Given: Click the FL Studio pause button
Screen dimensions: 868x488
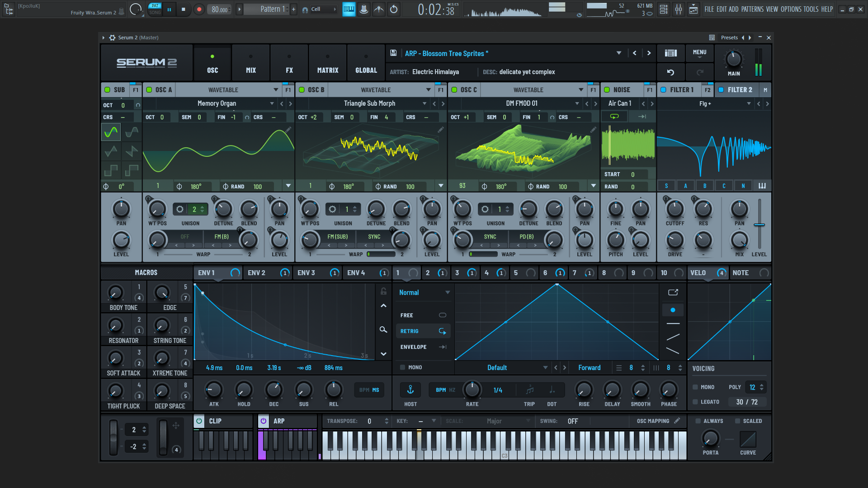Looking at the screenshot, I should (x=169, y=9).
